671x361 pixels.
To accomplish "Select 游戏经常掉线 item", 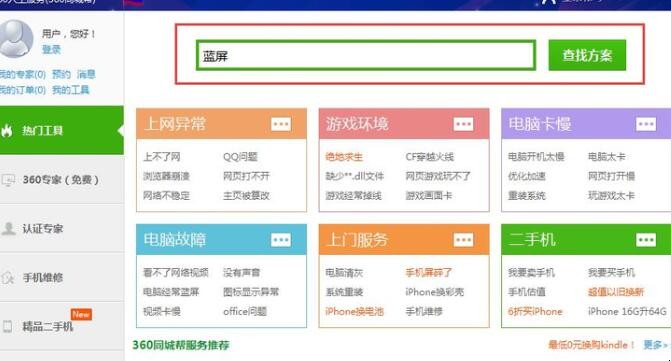I will pyautogui.click(x=353, y=196).
